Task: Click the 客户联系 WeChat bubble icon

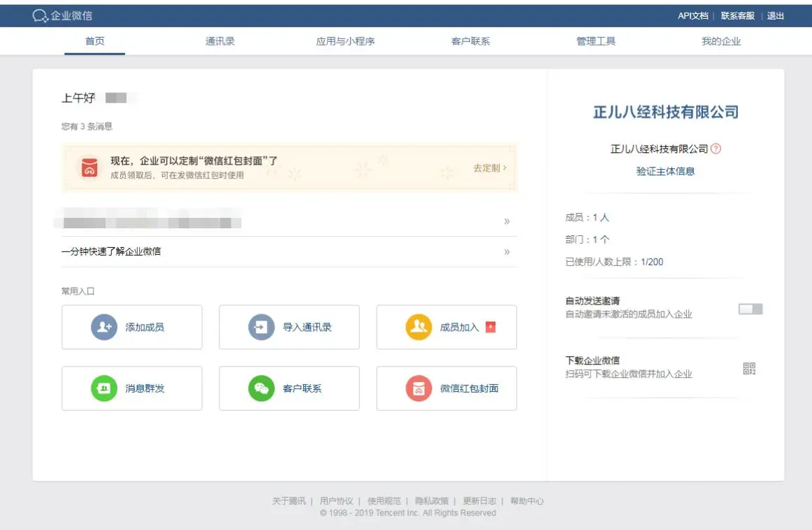Action: (261, 388)
